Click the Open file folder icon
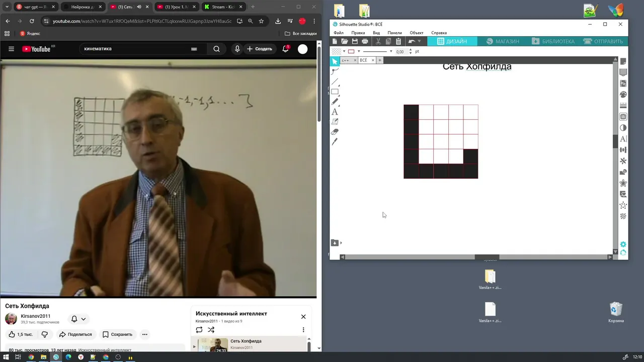Screen dimensions: 644x362 tap(345, 41)
